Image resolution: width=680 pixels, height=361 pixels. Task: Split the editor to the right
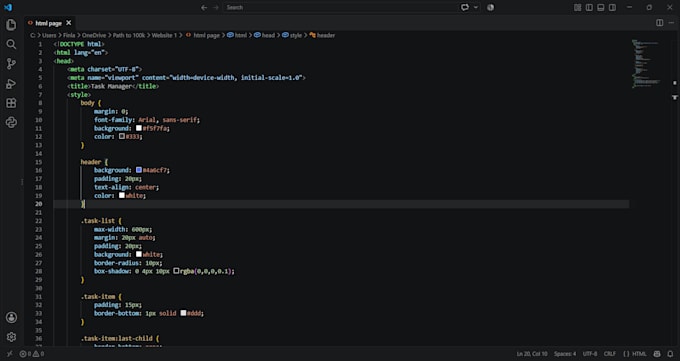coord(660,23)
